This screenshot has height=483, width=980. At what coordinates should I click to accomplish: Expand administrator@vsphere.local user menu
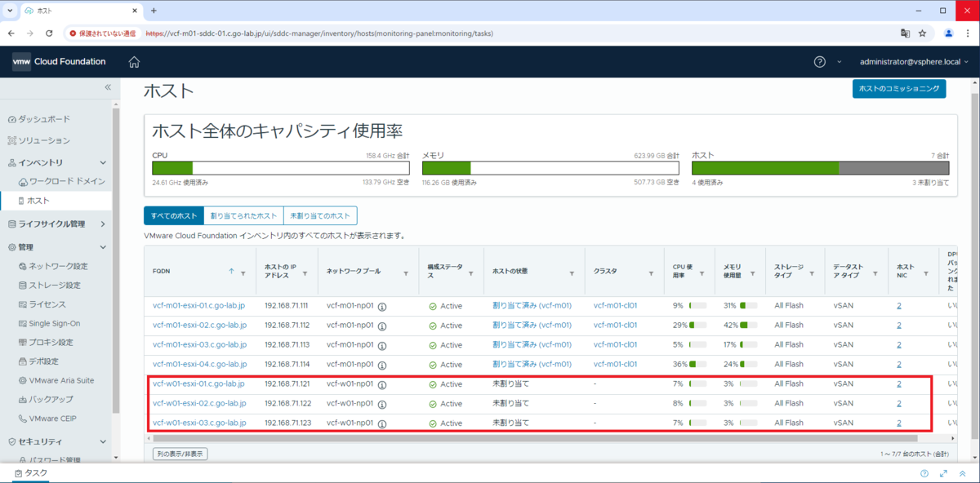pyautogui.click(x=915, y=62)
